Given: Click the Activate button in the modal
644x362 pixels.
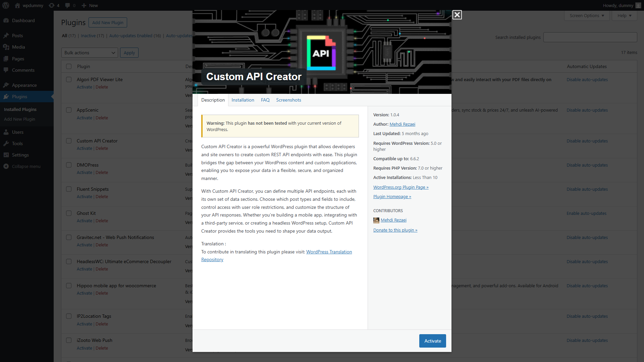Looking at the screenshot, I should tap(433, 341).
